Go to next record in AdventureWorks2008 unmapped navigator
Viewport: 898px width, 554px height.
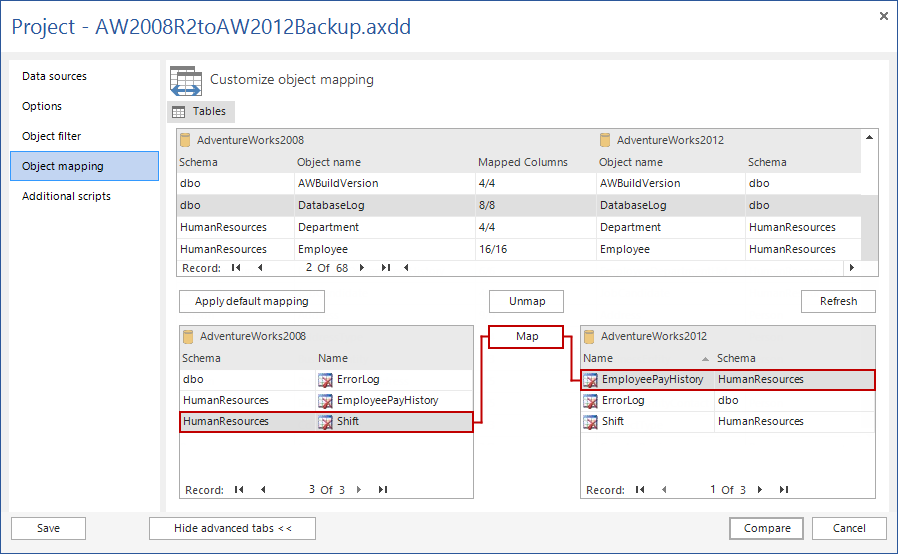point(359,489)
